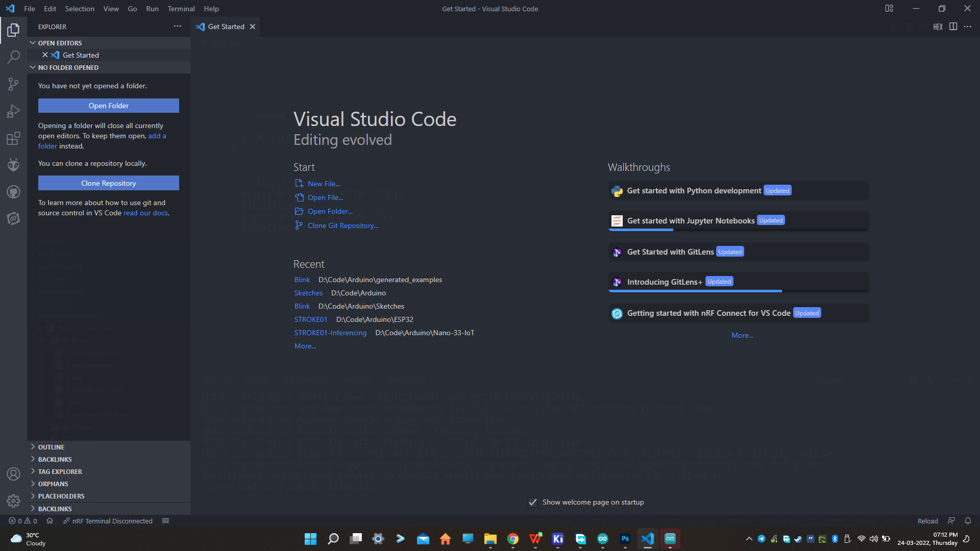Open the Extensions view icon

13,138
